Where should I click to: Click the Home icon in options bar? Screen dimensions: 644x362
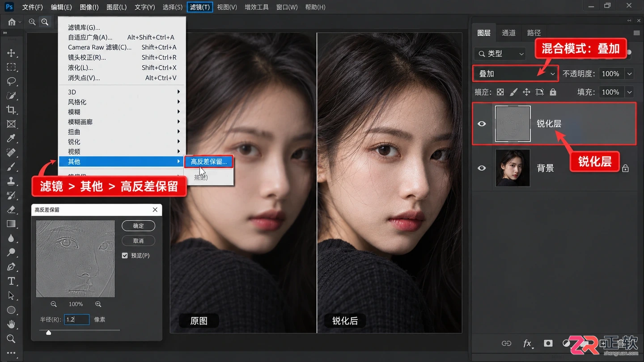click(12, 22)
